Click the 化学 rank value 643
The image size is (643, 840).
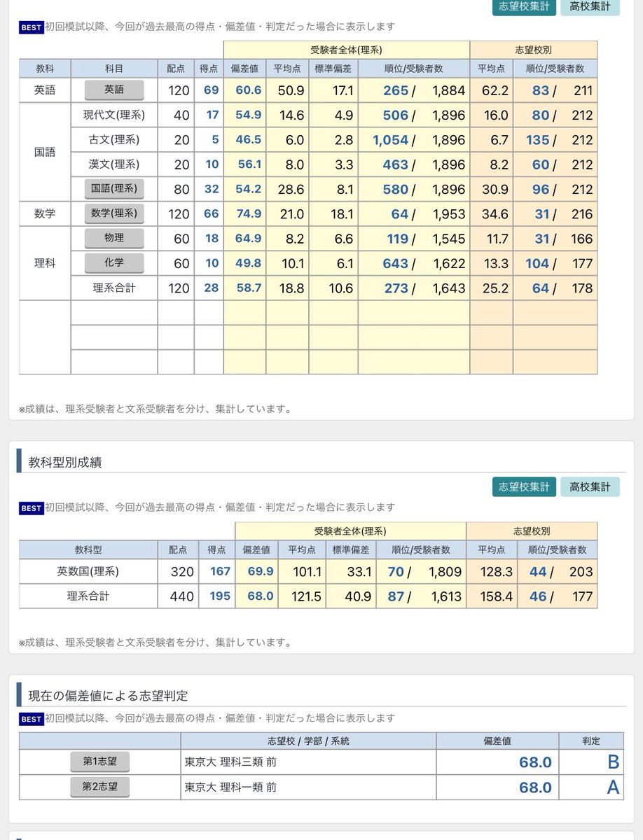pyautogui.click(x=396, y=263)
